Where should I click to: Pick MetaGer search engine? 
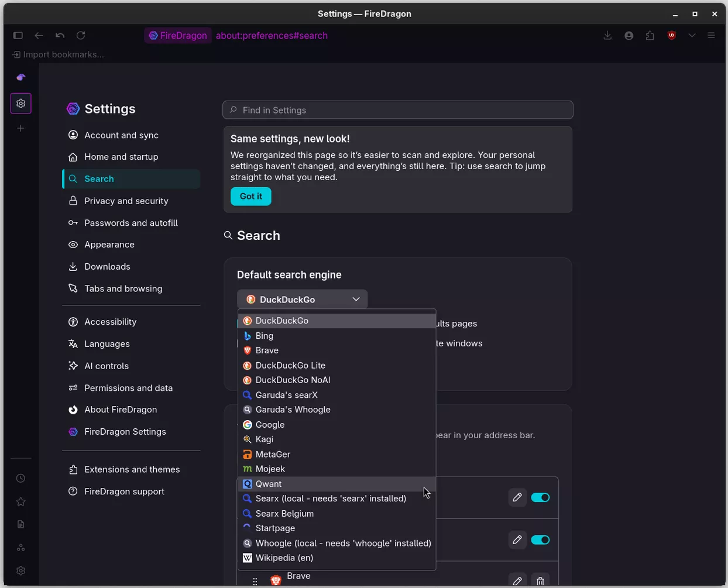click(x=336, y=454)
